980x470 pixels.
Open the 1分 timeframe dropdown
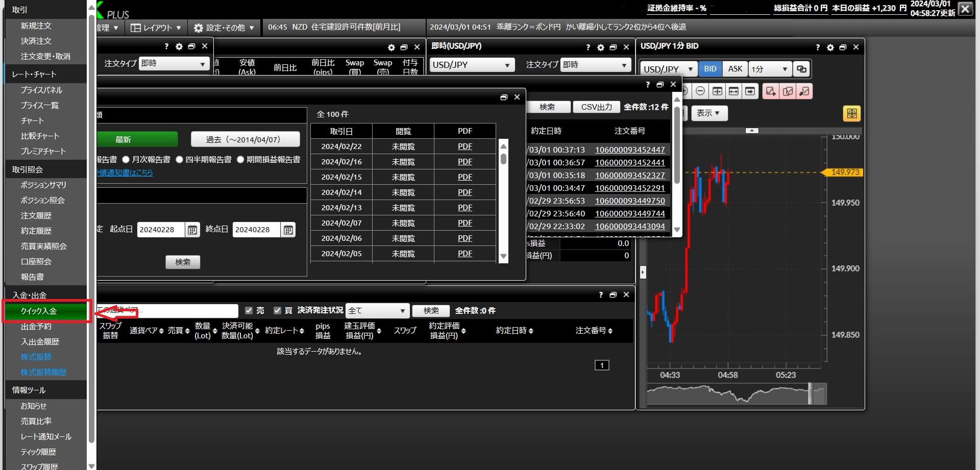pyautogui.click(x=769, y=69)
